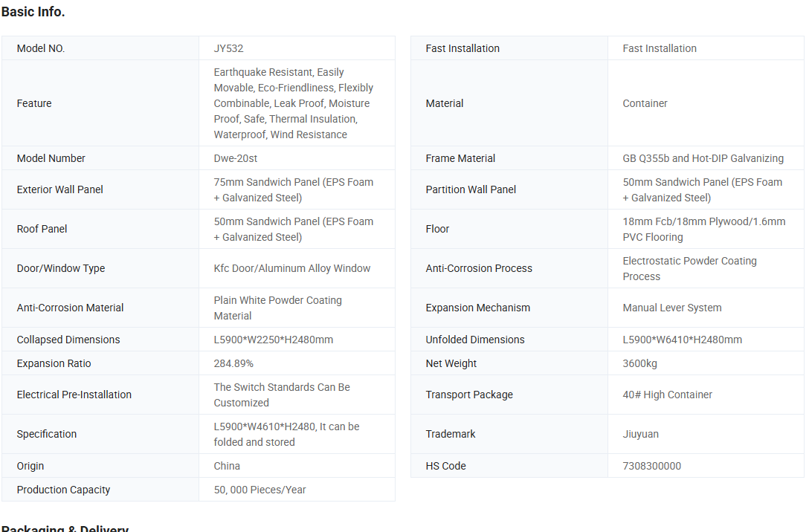Click the Unfolded Dimensions value L5900*W6410*H2480mm
Screen dimensions: 809x532
682,340
